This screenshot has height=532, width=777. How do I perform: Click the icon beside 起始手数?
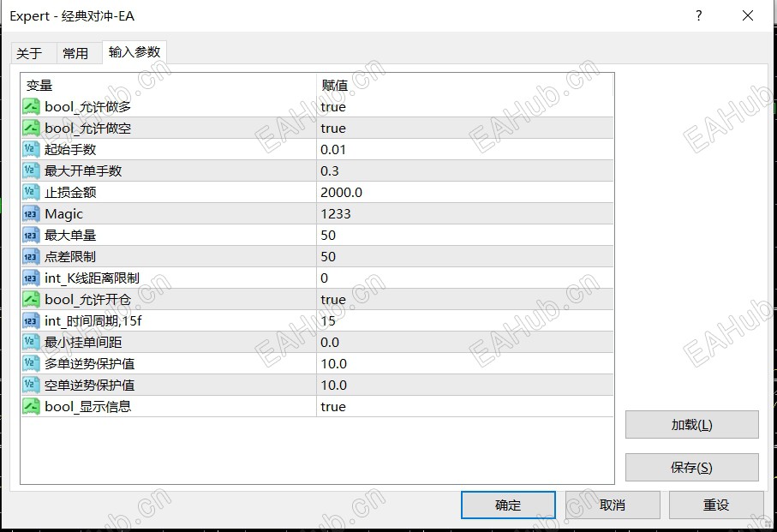point(31,149)
